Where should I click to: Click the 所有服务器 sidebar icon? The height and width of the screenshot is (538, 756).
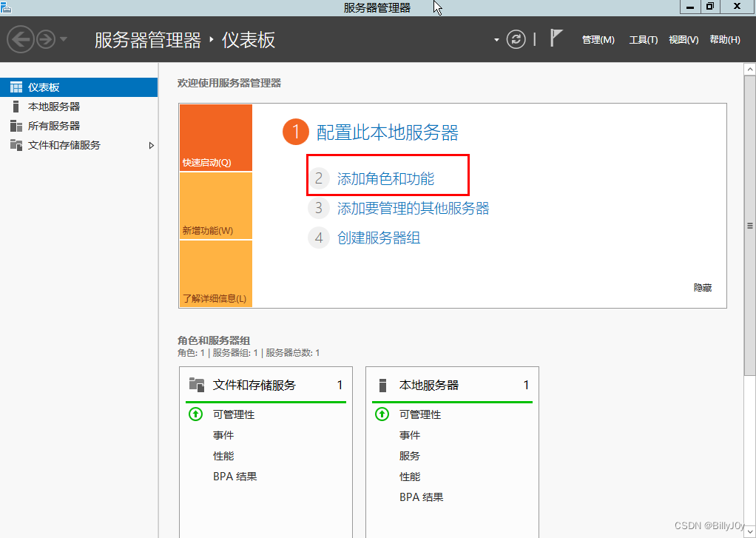(16, 126)
